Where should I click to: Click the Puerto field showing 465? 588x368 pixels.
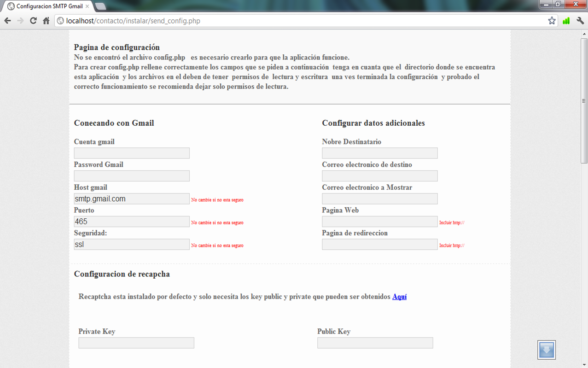[x=131, y=222]
